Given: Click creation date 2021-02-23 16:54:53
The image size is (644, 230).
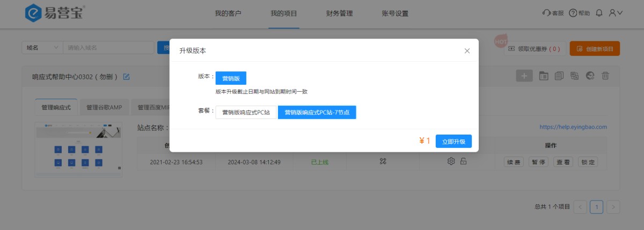Looking at the screenshot, I should (176, 162).
